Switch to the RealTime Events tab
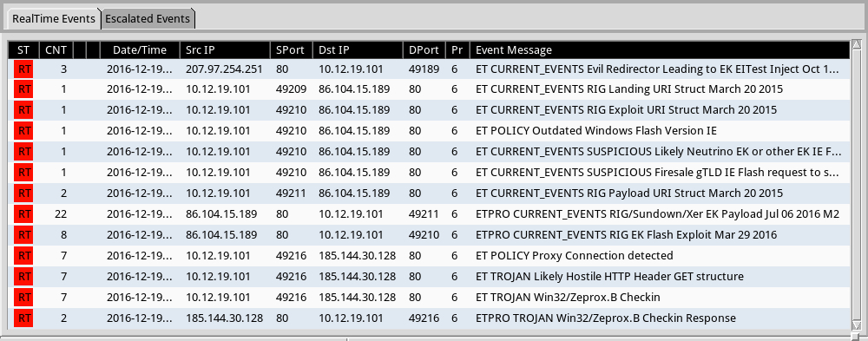Viewport: 868px width, 341px height. click(54, 19)
